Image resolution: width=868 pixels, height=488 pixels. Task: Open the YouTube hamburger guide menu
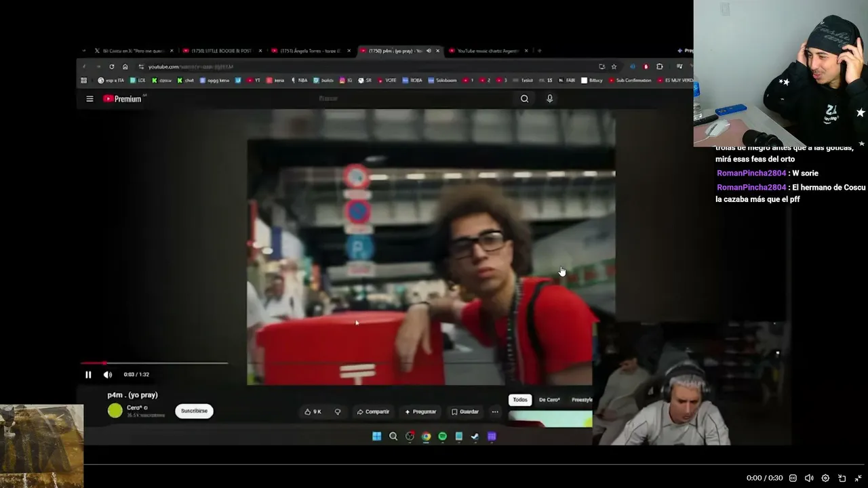(90, 99)
